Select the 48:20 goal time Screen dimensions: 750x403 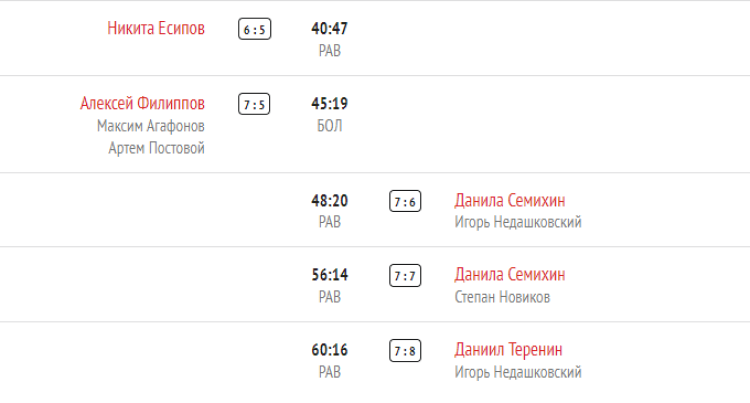[329, 201]
